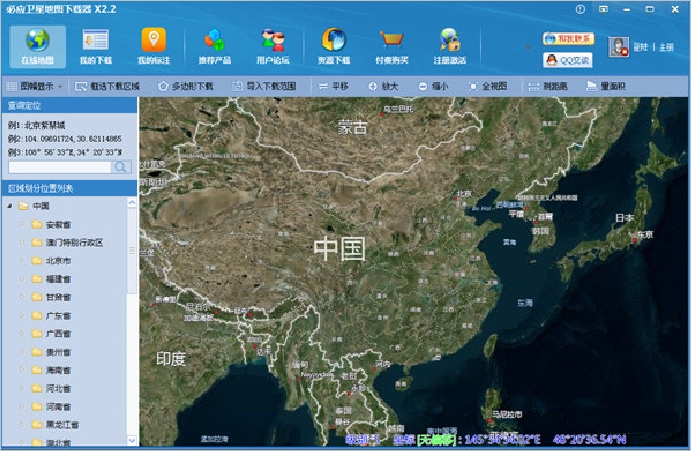Viewport: 691px width, 451px height.
Task: Select the 量面积 measure area tool
Action: (x=606, y=86)
